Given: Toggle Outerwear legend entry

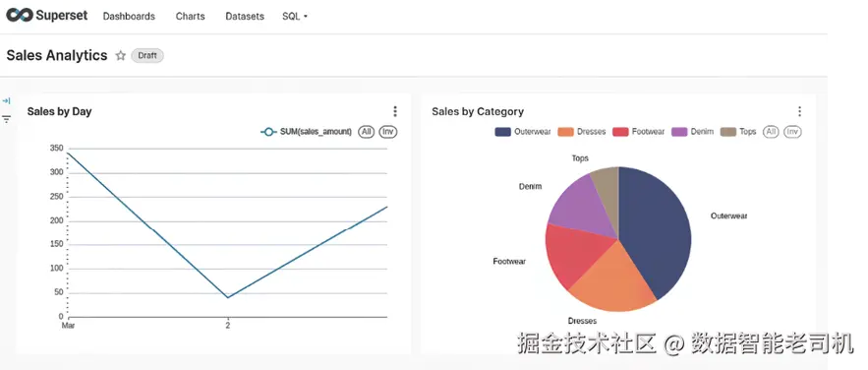Looking at the screenshot, I should [523, 132].
